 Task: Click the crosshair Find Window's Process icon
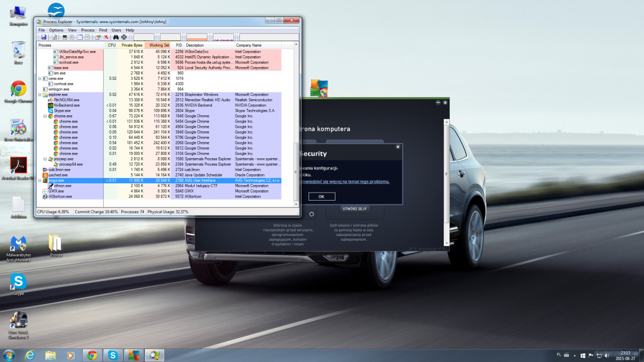(124, 37)
